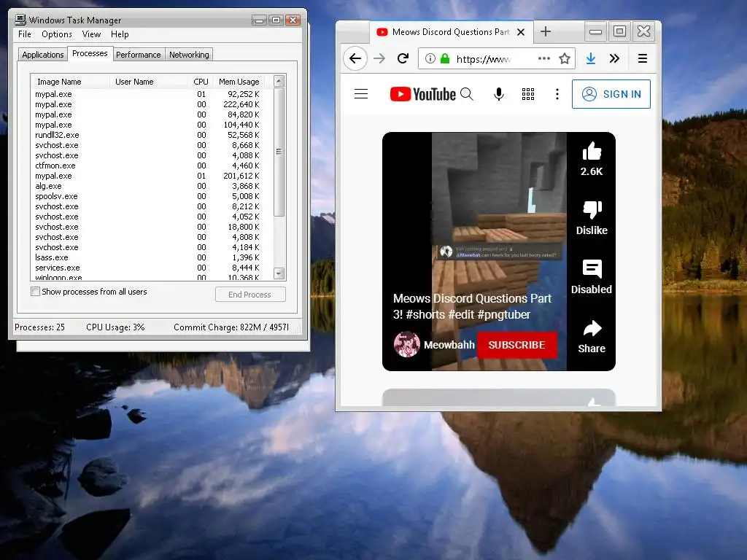This screenshot has height=560, width=747.
Task: Sort processes by Image Name column
Action: tap(70, 82)
